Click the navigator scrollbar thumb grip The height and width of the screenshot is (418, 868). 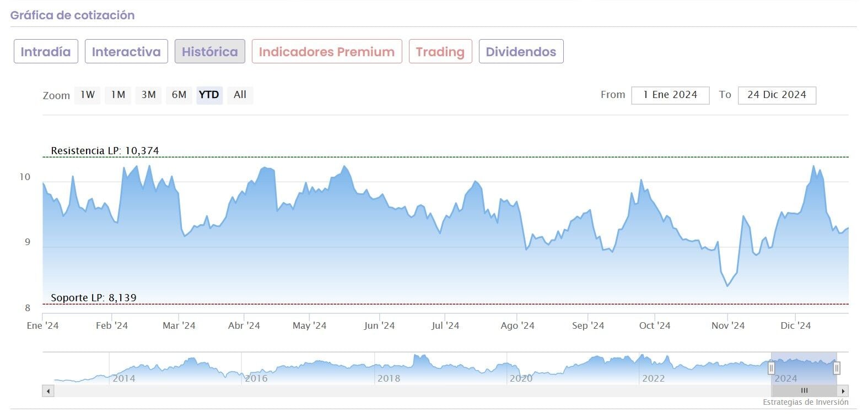click(804, 391)
